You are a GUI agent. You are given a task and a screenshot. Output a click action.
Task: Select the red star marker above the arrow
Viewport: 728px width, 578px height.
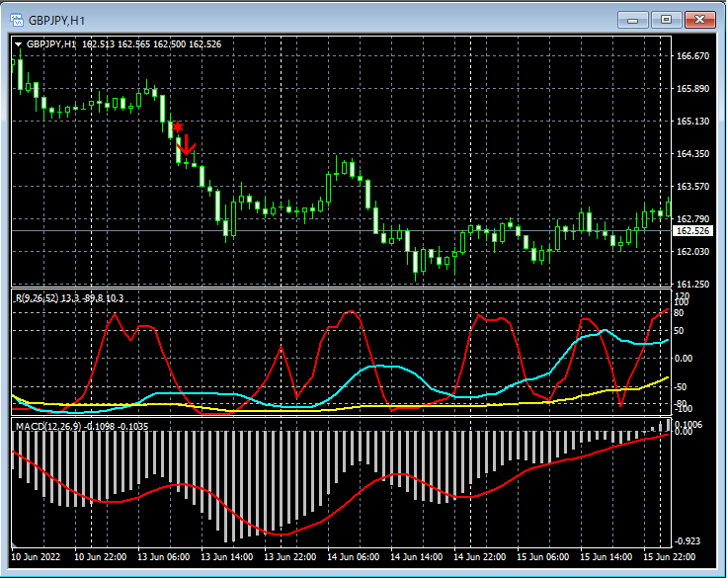[178, 127]
